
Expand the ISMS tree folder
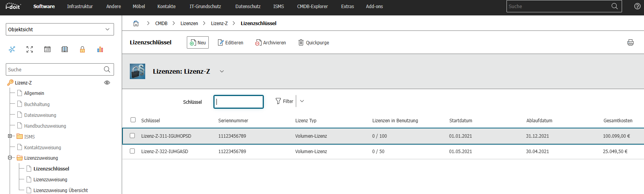pos(10,136)
